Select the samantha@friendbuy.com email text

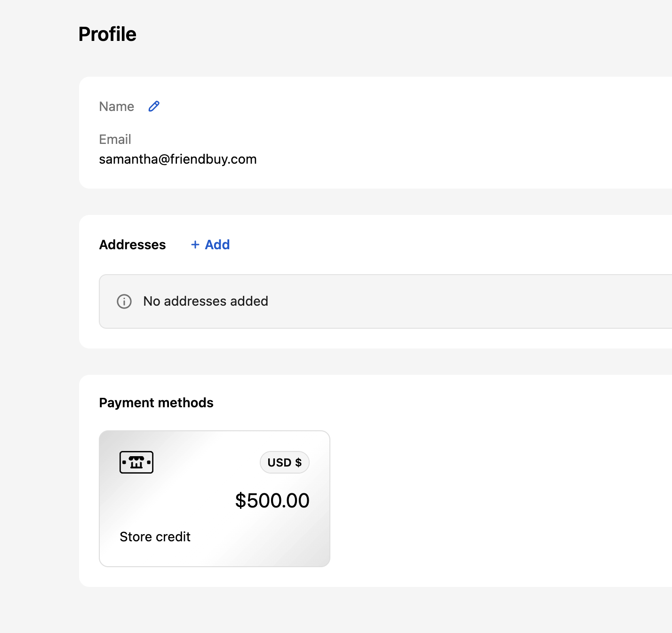pos(177,159)
